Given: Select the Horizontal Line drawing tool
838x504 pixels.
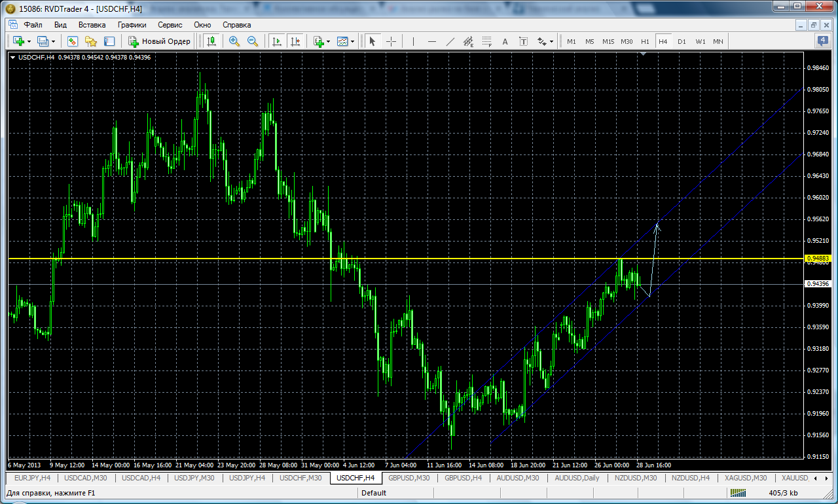Looking at the screenshot, I should pyautogui.click(x=431, y=41).
